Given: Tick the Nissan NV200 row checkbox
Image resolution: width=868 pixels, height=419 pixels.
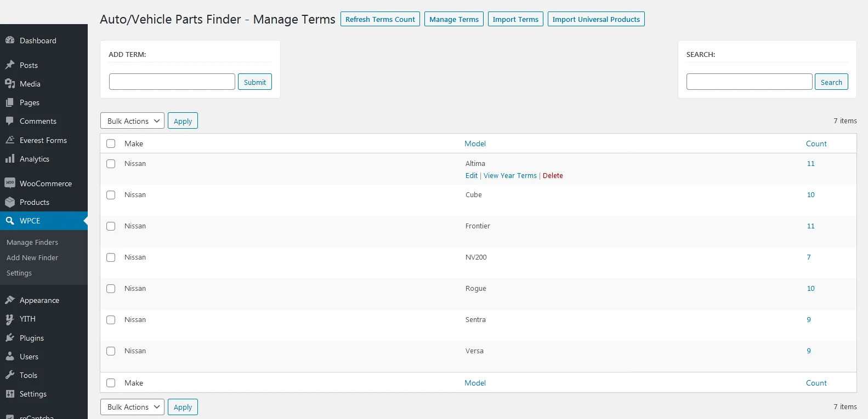Looking at the screenshot, I should (x=111, y=257).
